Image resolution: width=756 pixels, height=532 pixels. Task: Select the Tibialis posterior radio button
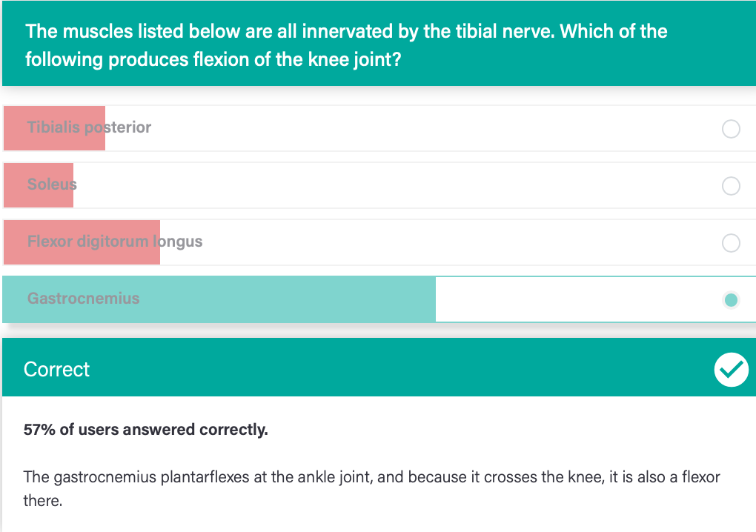[731, 129]
